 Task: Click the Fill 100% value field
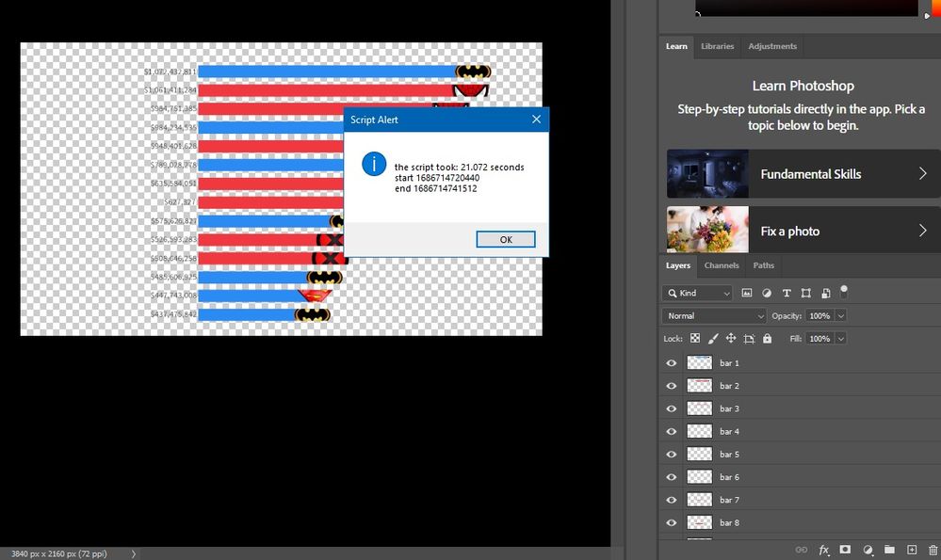819,339
